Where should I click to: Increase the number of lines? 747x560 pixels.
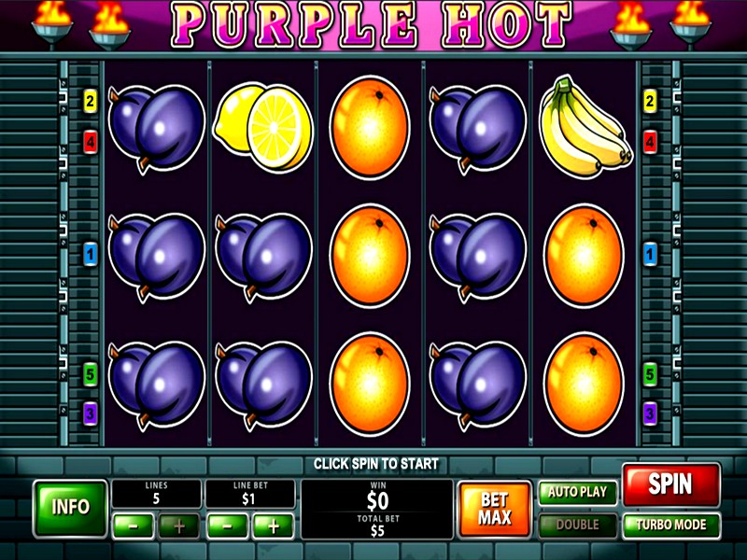pyautogui.click(x=178, y=525)
